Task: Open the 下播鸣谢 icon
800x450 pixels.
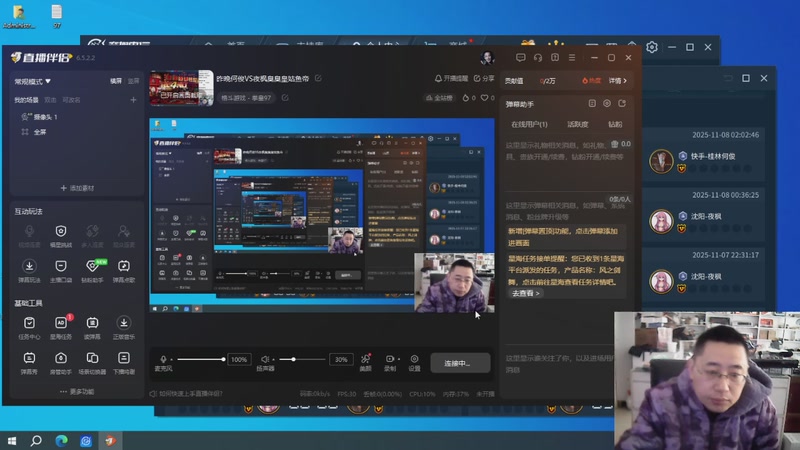Action: click(124, 358)
